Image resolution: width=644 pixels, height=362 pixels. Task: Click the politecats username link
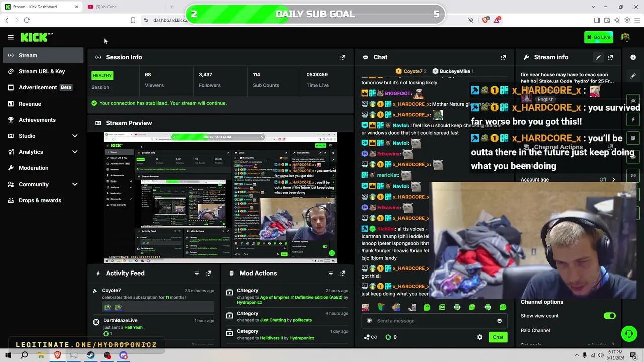coord(302,320)
